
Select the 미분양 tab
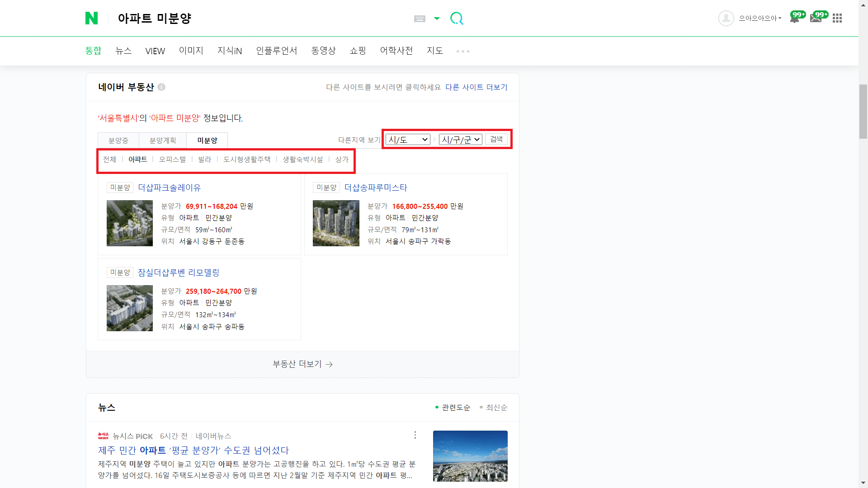pos(207,141)
